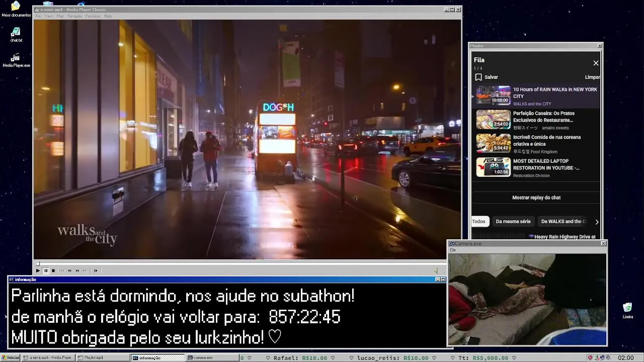Click the 10 Hours of RAIN WALKs title text
This screenshot has height=362, width=644.
tap(555, 93)
